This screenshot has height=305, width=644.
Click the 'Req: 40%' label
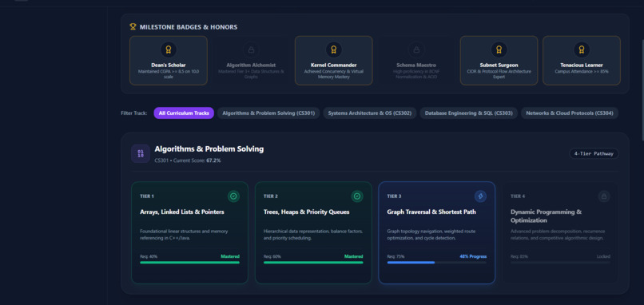(149, 256)
